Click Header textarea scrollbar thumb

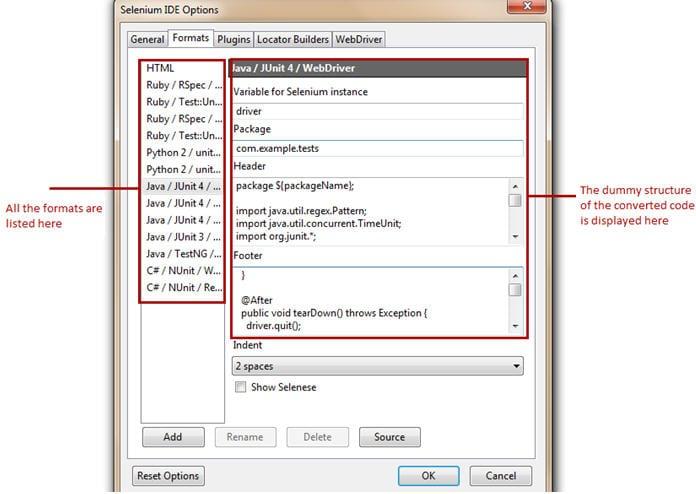click(x=515, y=201)
